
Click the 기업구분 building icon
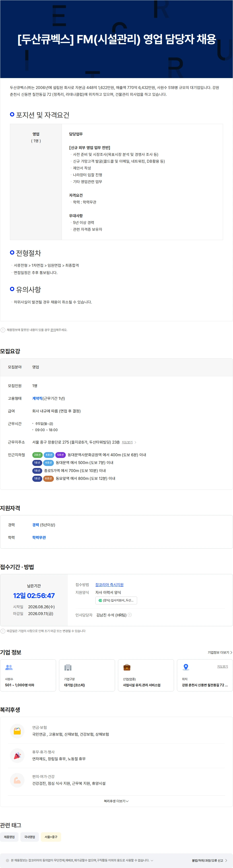tap(68, 667)
